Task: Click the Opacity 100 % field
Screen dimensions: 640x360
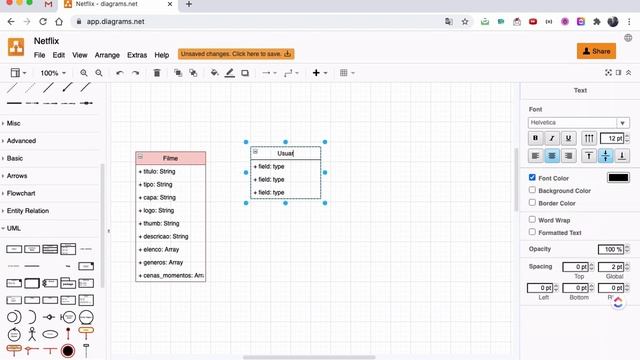Action: click(x=611, y=249)
